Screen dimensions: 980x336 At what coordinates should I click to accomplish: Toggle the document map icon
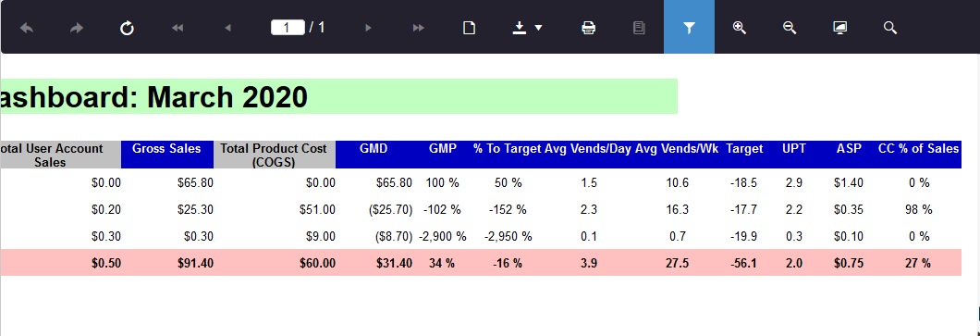[x=639, y=28]
